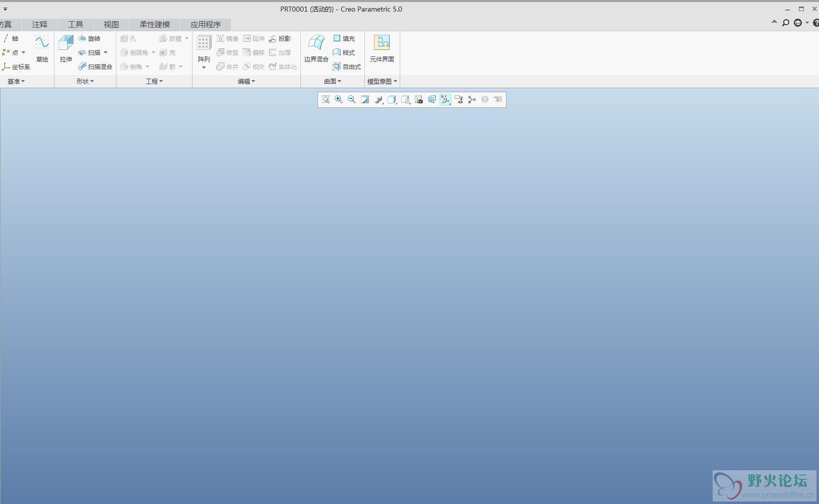Open the 扫描混合 swept blend tool

(x=95, y=67)
